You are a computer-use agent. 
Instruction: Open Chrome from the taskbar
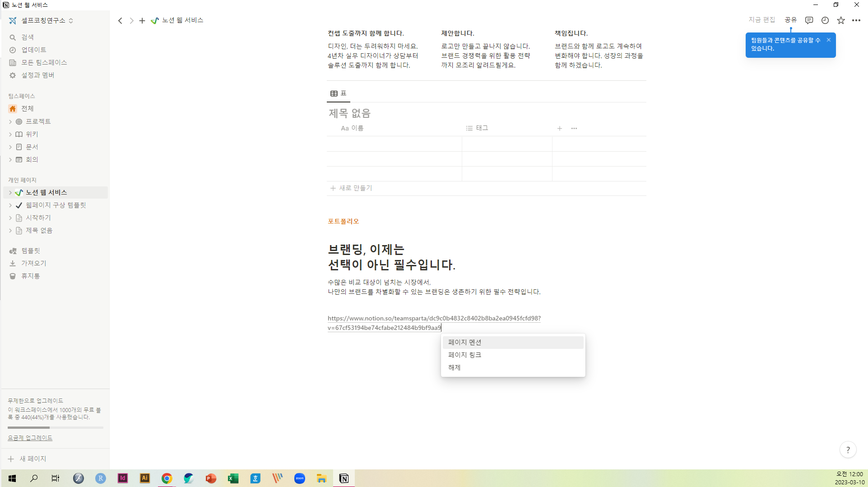coord(167,478)
